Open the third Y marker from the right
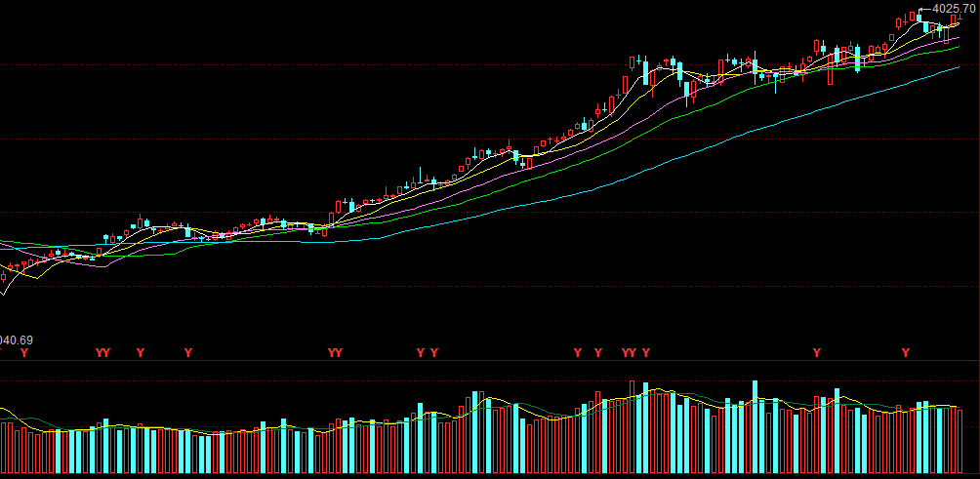 pos(645,352)
